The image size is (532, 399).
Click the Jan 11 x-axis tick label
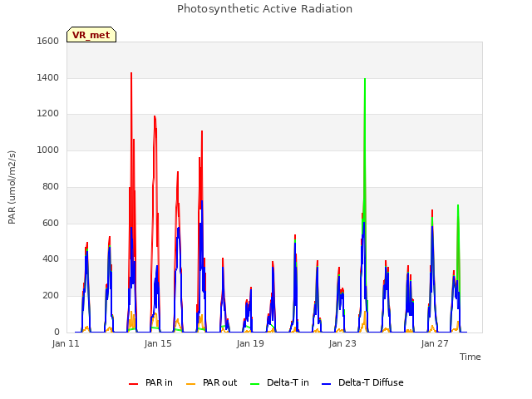66,343
